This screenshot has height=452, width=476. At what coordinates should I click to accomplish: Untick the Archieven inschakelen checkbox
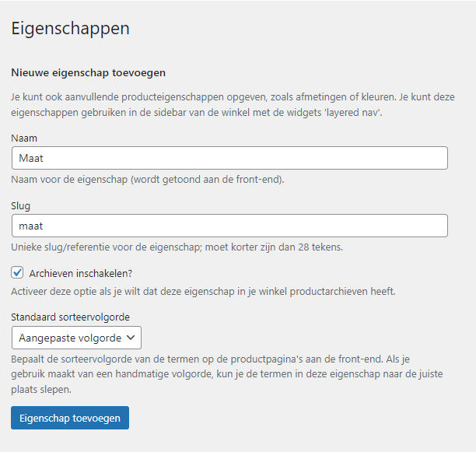coord(17,272)
